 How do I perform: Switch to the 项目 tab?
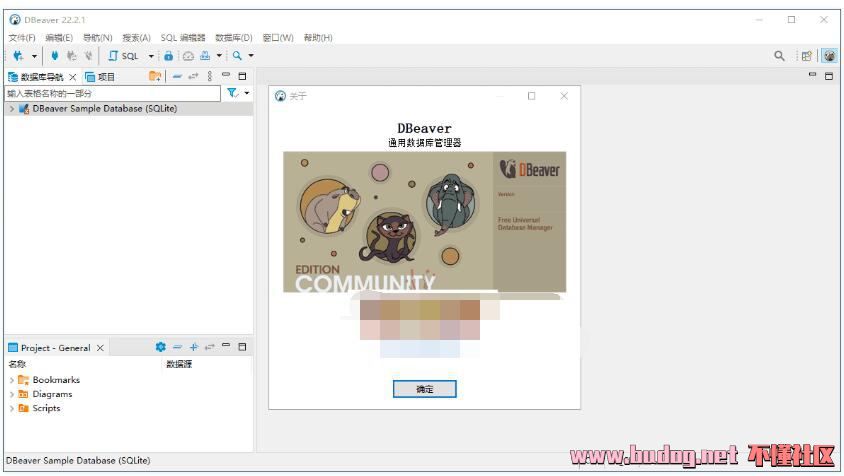[x=101, y=77]
